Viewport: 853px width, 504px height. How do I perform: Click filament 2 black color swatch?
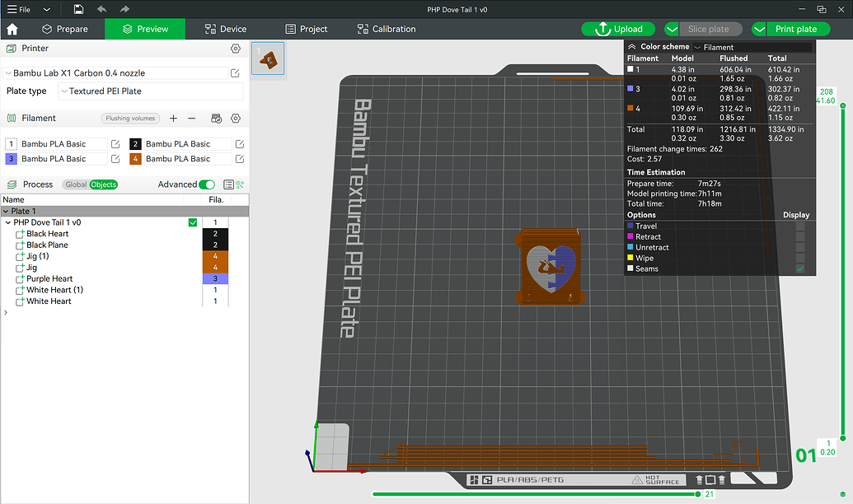click(135, 144)
